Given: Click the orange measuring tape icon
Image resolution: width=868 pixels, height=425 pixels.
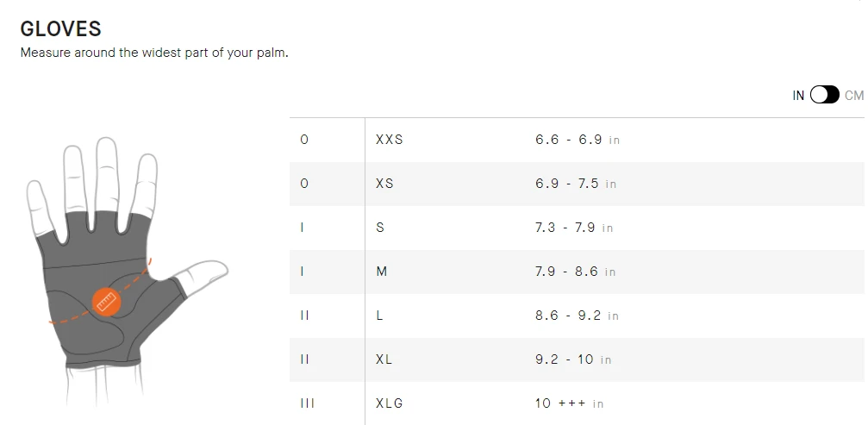Looking at the screenshot, I should coord(107,301).
